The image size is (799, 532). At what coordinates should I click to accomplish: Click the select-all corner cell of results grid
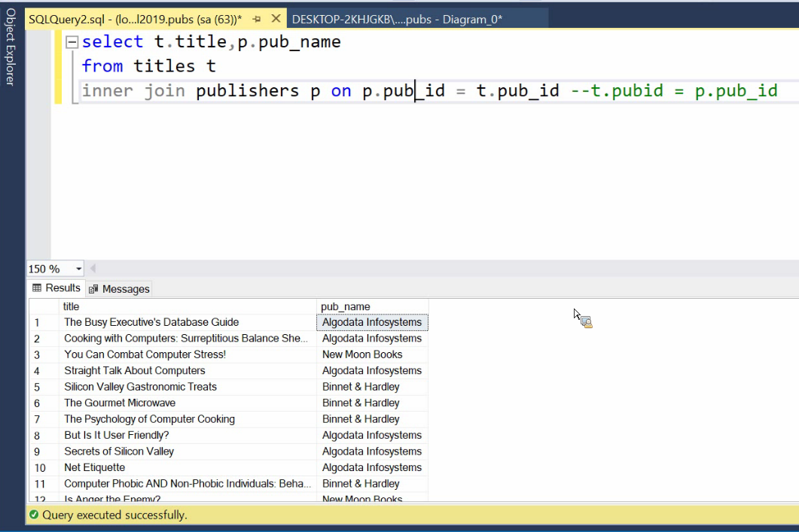[x=44, y=306]
